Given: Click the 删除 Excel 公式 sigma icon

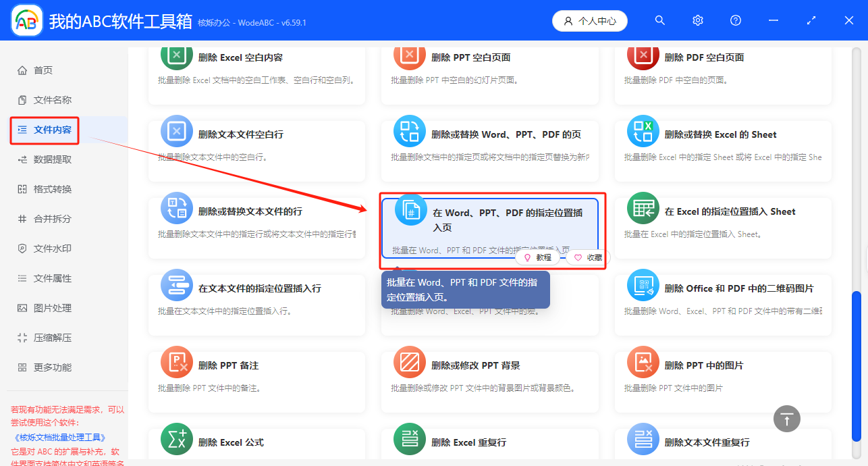Looking at the screenshot, I should (176, 440).
